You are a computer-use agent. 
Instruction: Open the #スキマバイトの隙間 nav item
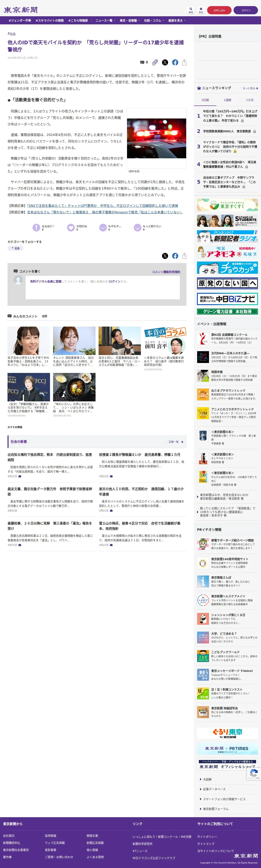[x=50, y=21]
